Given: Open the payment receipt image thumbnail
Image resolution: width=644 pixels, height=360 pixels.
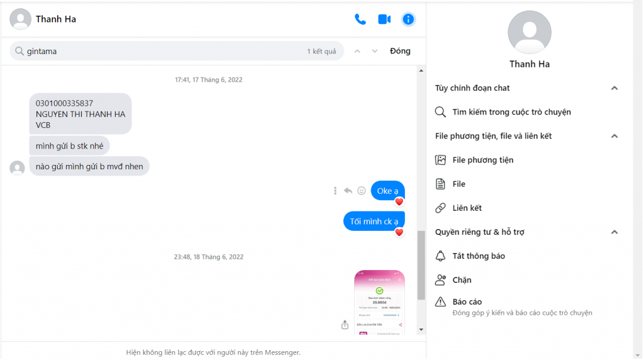Looking at the screenshot, I should pos(379,302).
